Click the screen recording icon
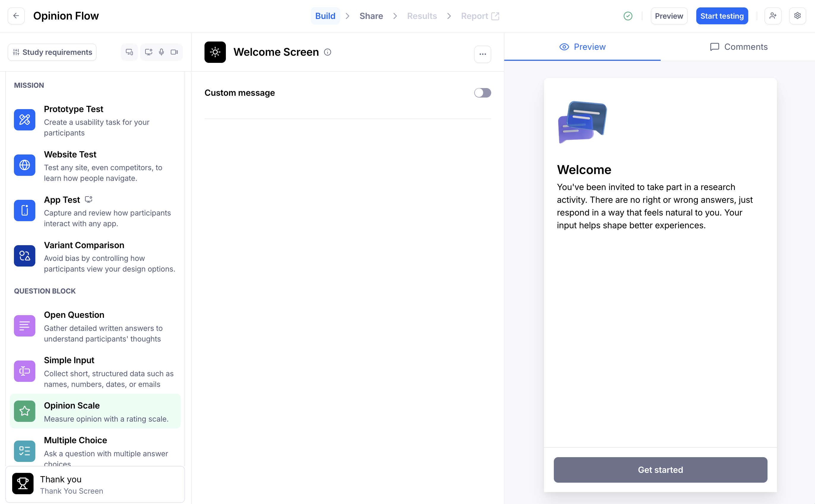The image size is (815, 504). click(x=148, y=52)
